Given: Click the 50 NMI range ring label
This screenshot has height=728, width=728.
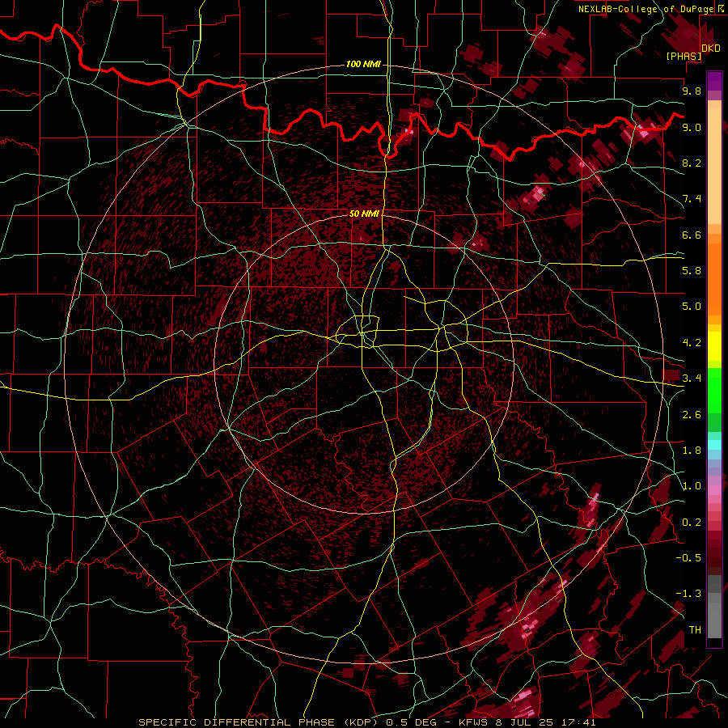Looking at the screenshot, I should pyautogui.click(x=364, y=214).
